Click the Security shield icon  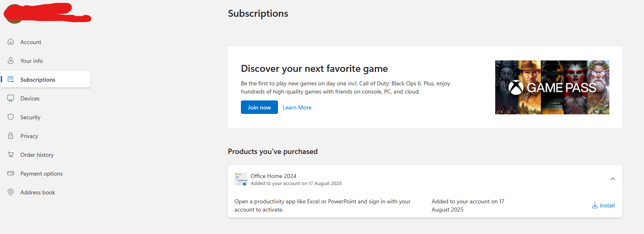point(11,117)
